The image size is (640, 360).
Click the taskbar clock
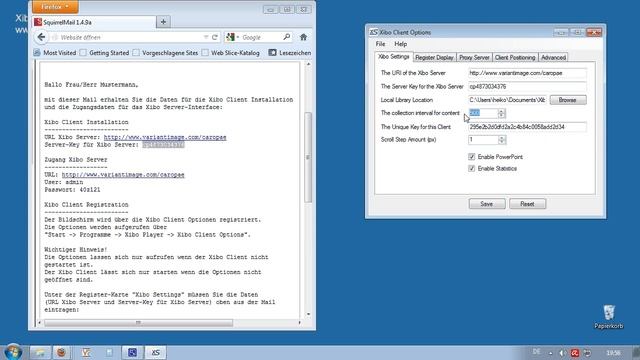coord(613,353)
